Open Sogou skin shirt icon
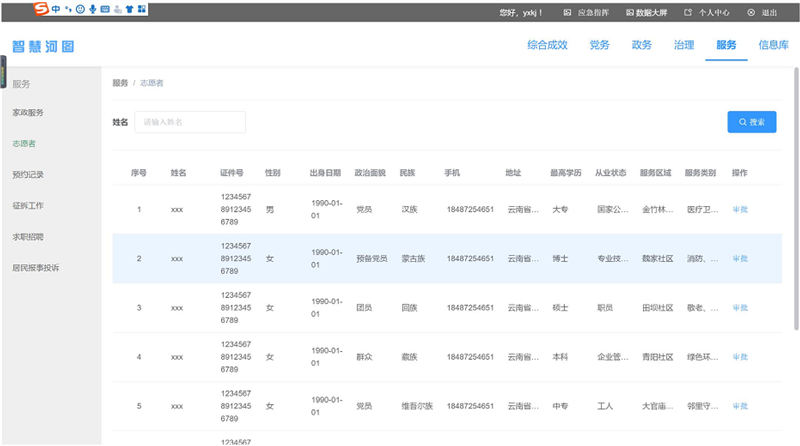Screen dimensions: 800x446 (129, 9)
